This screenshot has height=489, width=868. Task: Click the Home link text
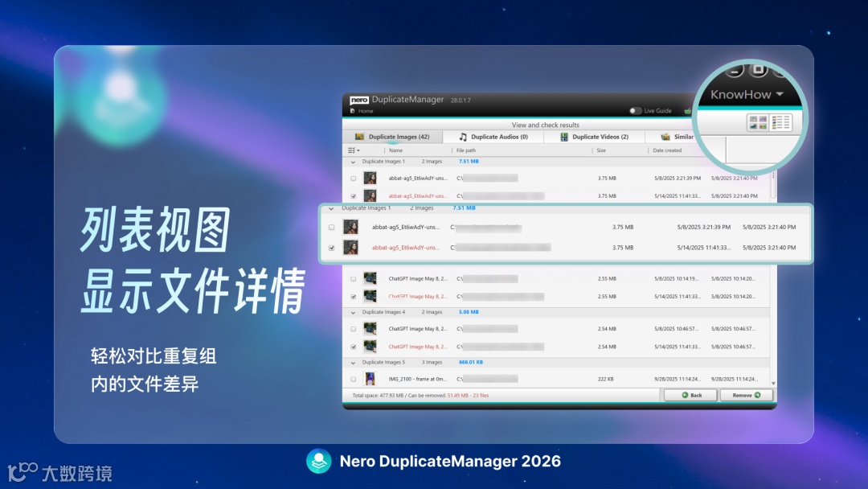tap(366, 111)
